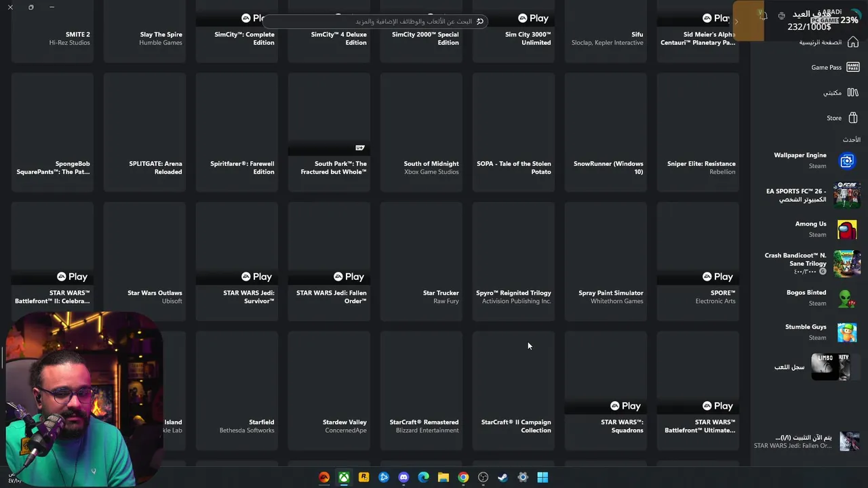Select the Store sidebar label
The height and width of the screenshot is (488, 868).
coord(834,118)
